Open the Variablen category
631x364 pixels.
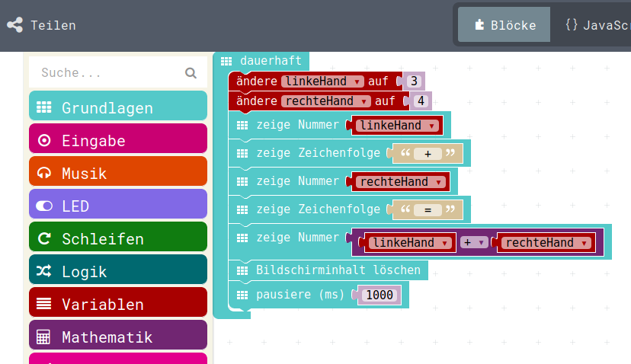pyautogui.click(x=118, y=302)
